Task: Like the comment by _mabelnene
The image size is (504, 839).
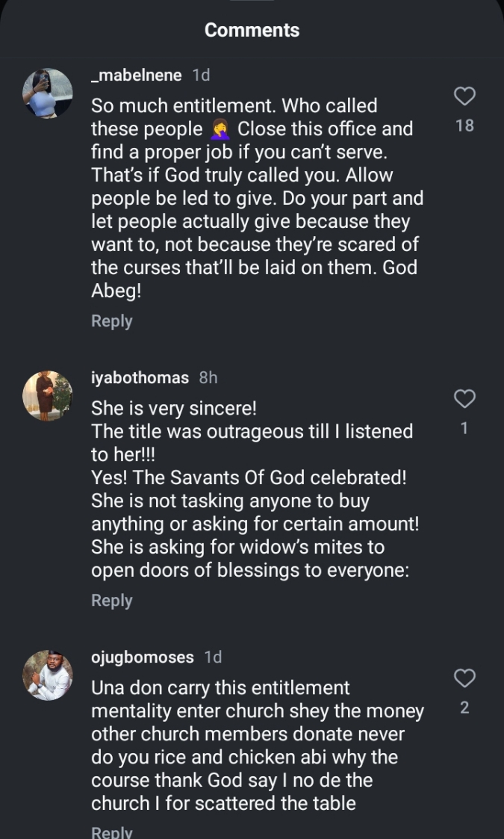Action: point(464,96)
